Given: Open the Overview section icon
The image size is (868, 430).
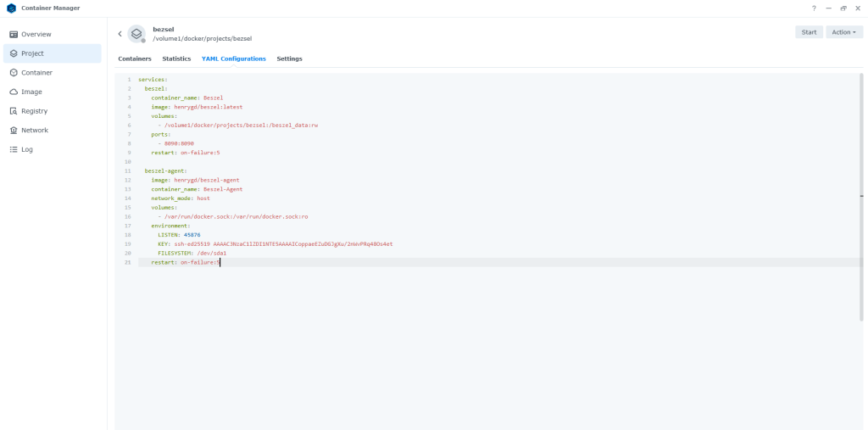Looking at the screenshot, I should click(14, 34).
